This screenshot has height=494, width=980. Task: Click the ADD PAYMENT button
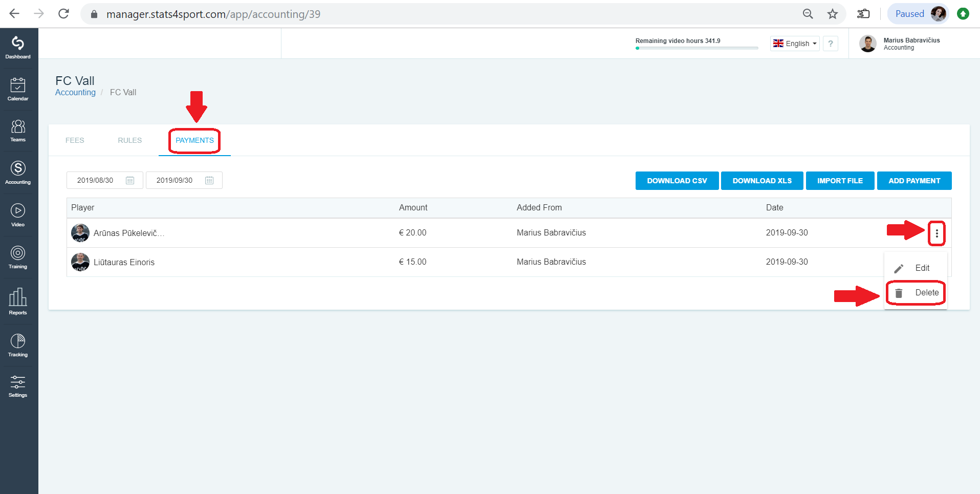[914, 181]
